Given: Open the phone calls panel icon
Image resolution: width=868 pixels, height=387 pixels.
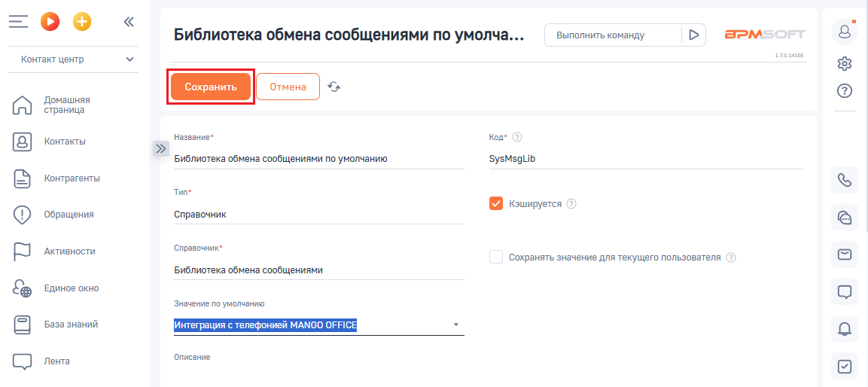Looking at the screenshot, I should [844, 180].
